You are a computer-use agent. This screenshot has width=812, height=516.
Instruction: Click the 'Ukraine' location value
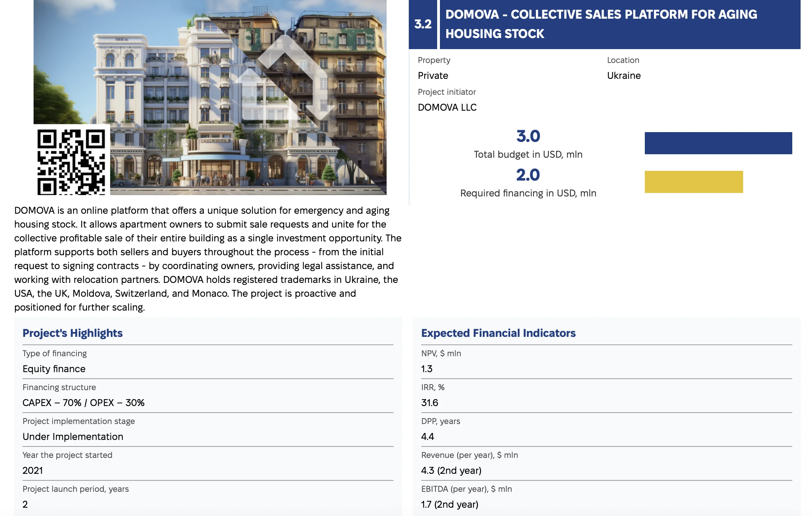coord(624,75)
